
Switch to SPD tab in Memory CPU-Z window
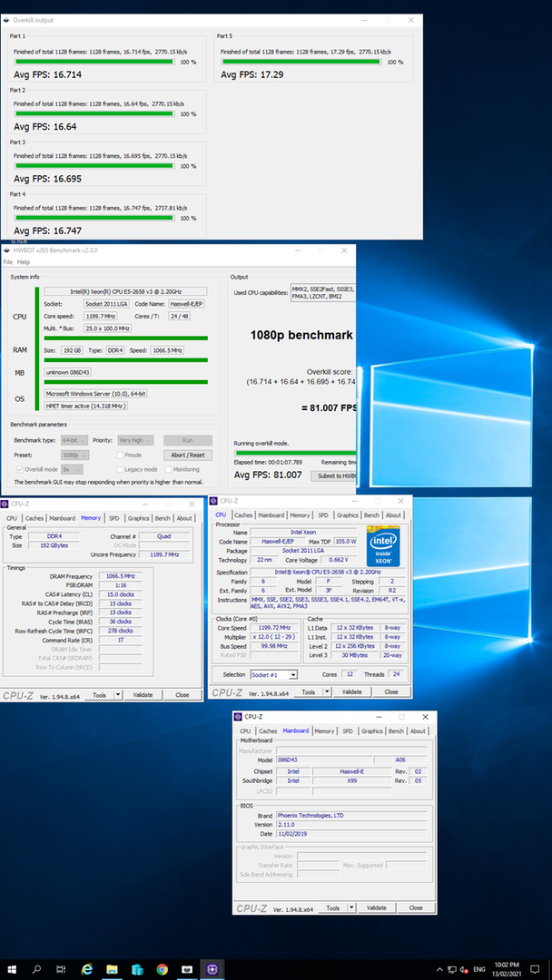coord(113,518)
